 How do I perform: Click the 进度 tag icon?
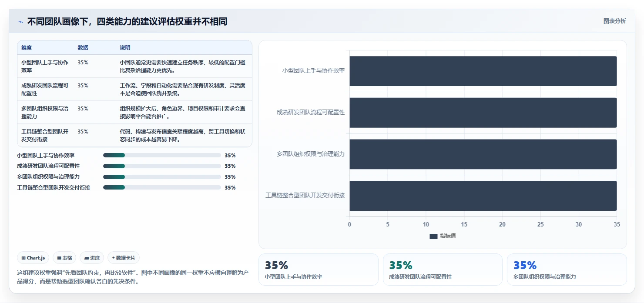click(x=87, y=258)
